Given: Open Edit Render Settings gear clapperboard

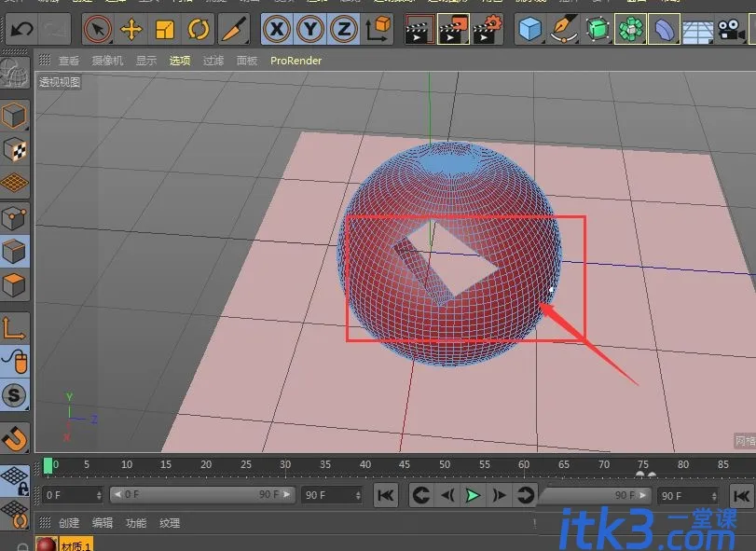Looking at the screenshot, I should 487,30.
